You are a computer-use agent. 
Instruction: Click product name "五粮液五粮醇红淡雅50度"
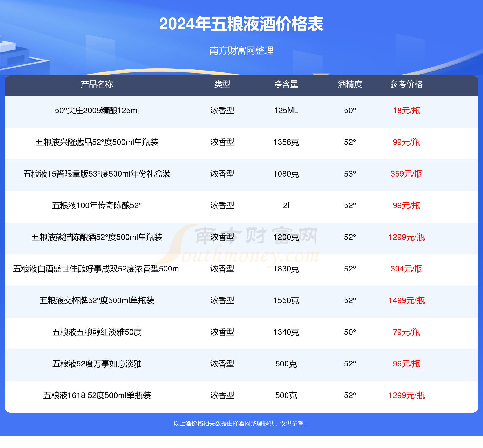pyautogui.click(x=97, y=332)
